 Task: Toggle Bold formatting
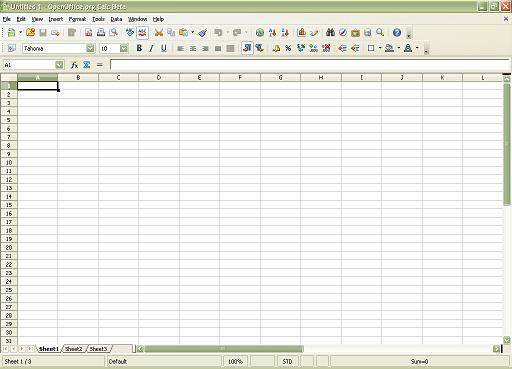click(139, 48)
